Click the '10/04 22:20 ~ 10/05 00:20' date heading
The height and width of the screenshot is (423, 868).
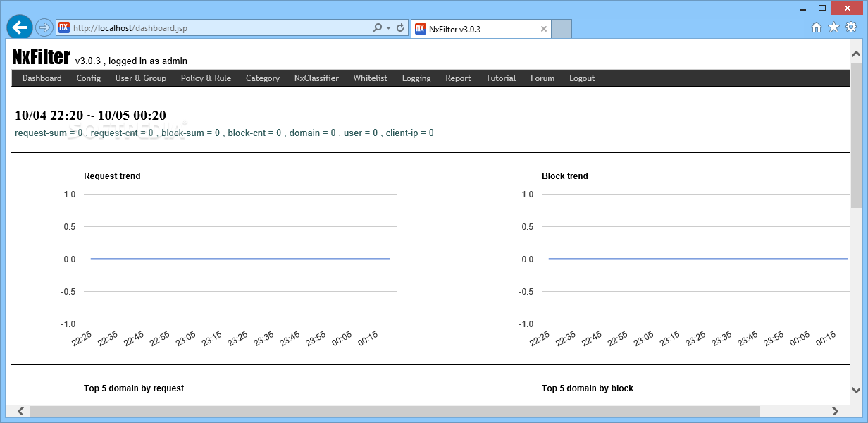tap(90, 116)
